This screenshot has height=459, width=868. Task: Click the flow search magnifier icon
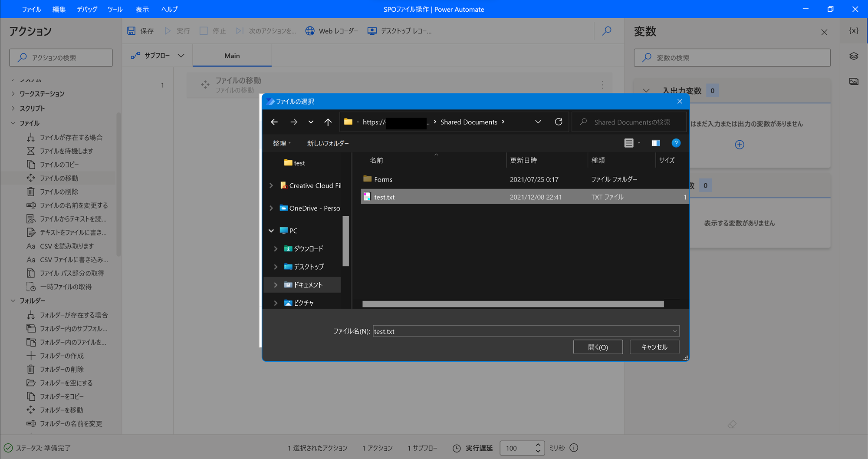pyautogui.click(x=607, y=31)
